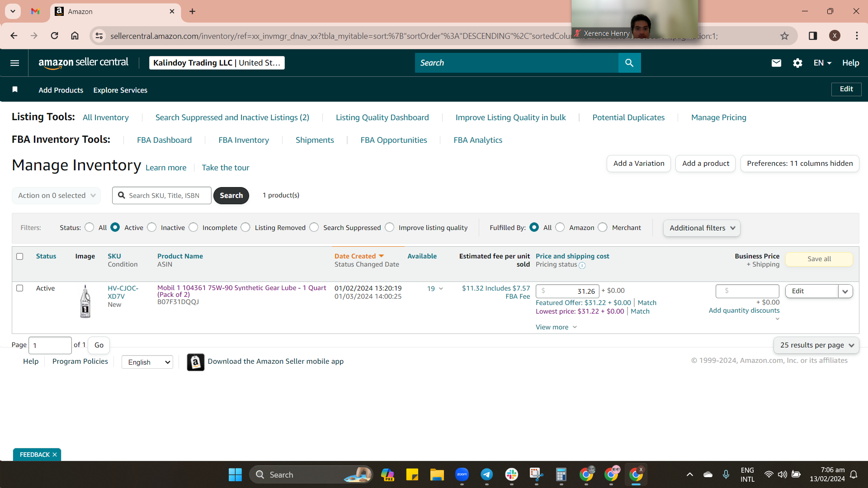Click Add a Variation button
This screenshot has width=868, height=488.
pos(639,164)
